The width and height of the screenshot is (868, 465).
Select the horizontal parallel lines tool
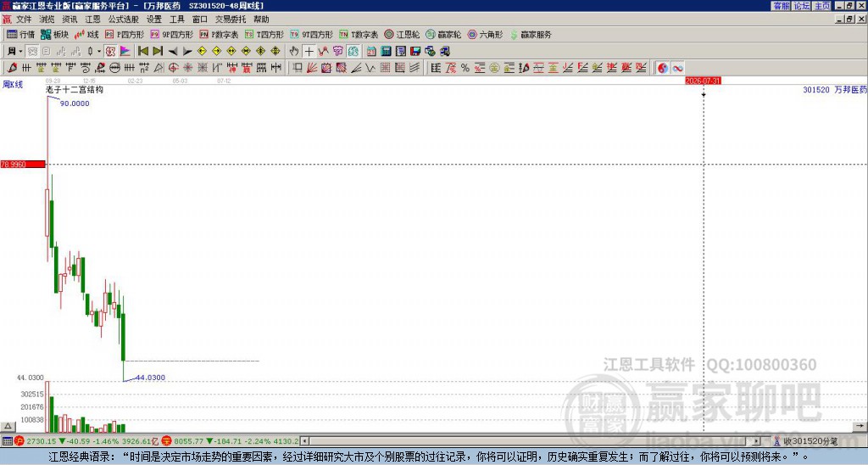coord(26,68)
